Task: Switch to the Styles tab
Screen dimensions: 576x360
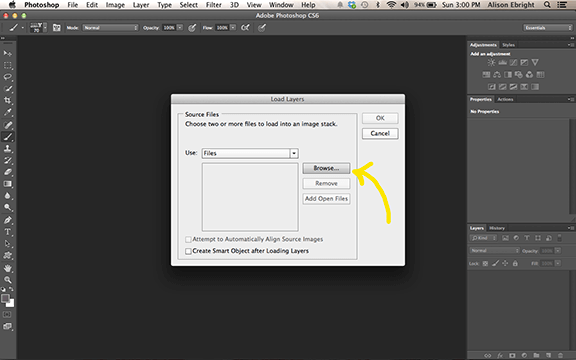Action: (x=508, y=45)
